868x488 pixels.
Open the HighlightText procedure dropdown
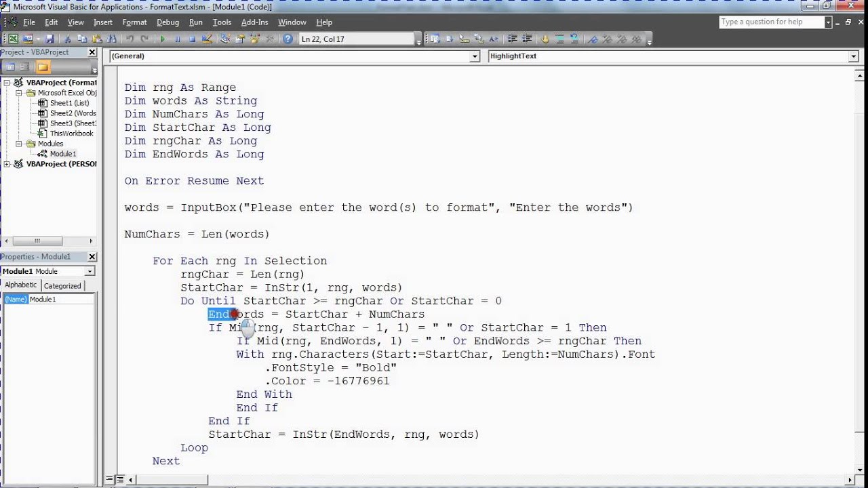tap(853, 56)
